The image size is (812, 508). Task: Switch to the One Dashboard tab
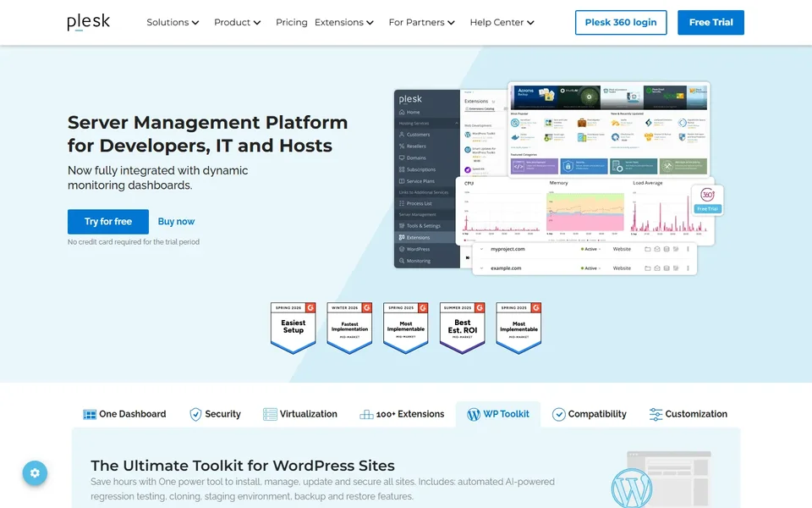[124, 414]
